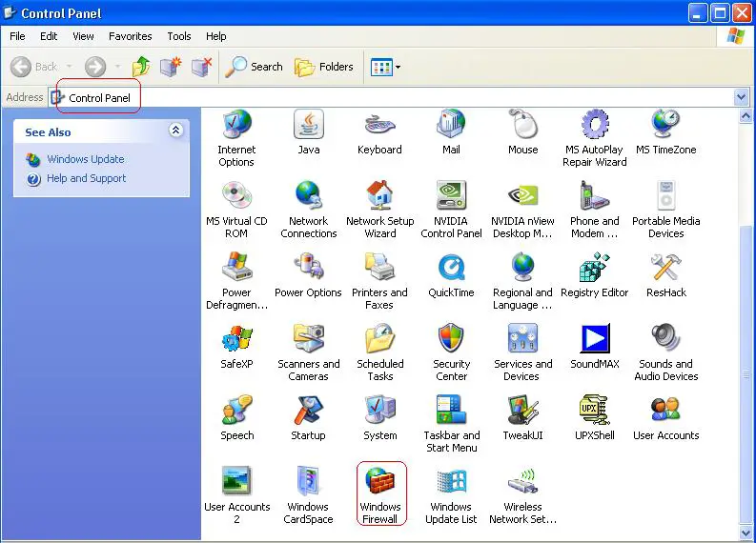The height and width of the screenshot is (543, 756).
Task: Open Power Defragmenter icon
Action: pos(236,281)
